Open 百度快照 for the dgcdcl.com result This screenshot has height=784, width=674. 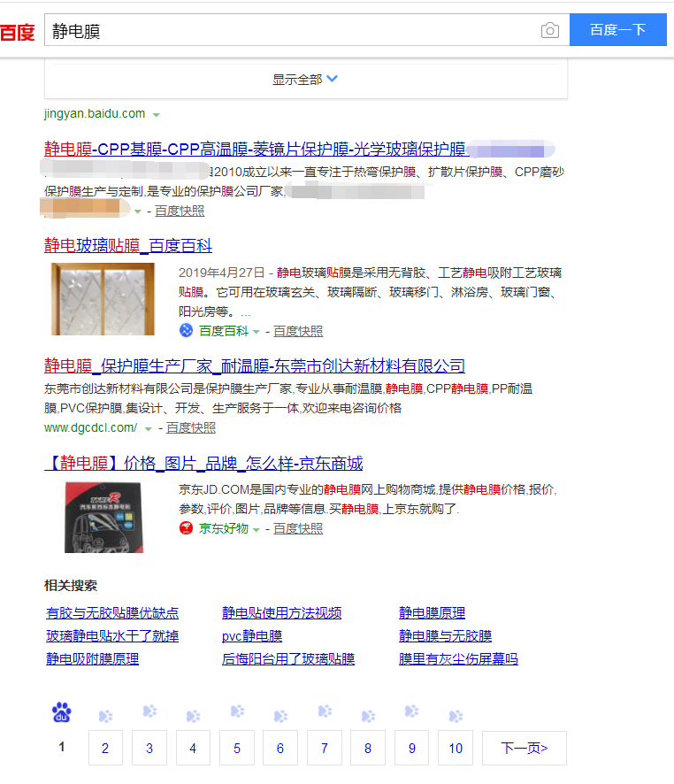[191, 428]
